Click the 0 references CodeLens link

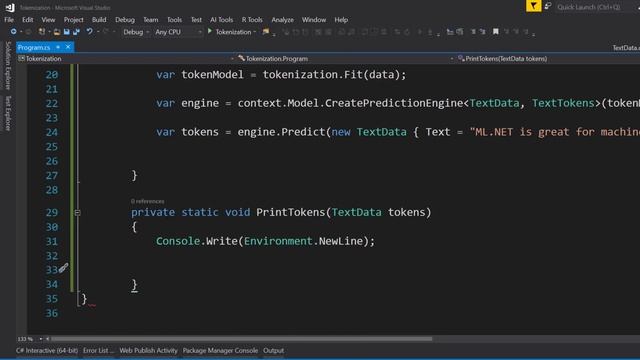click(147, 201)
